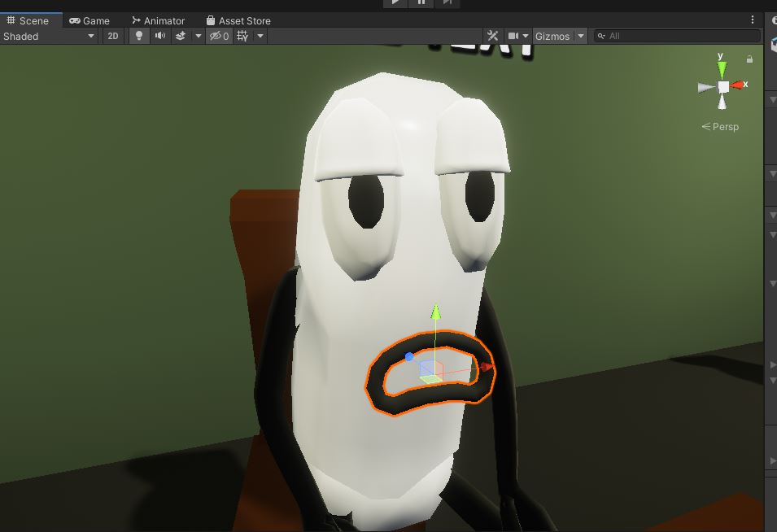The height and width of the screenshot is (532, 777).
Task: Open the Shaded draw mode dropdown
Action: click(49, 36)
